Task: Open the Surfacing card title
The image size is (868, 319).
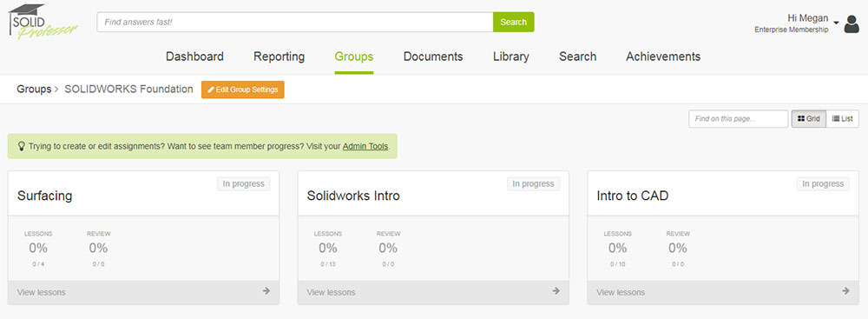Action: (45, 196)
